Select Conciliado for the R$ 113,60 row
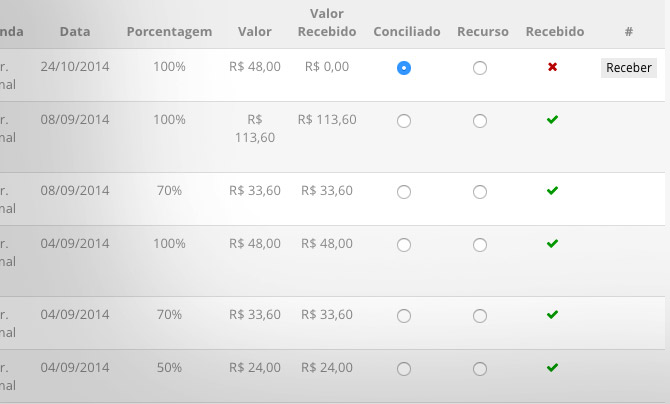The height and width of the screenshot is (404, 670). (404, 121)
